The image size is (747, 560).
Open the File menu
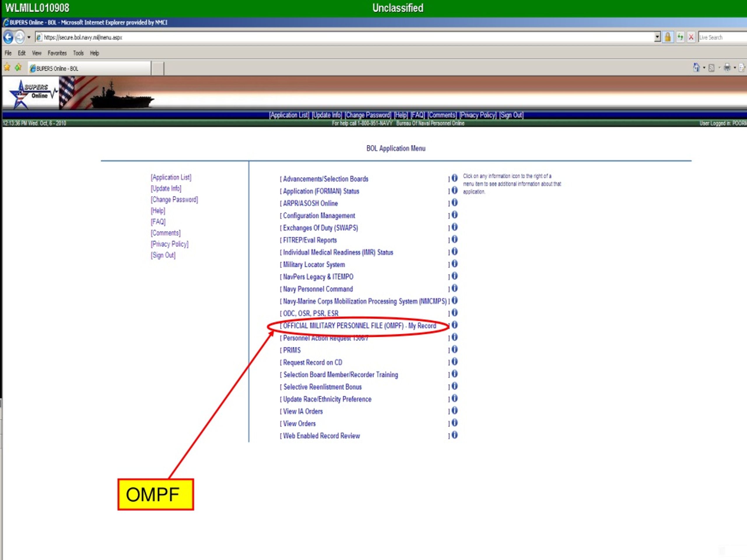[x=8, y=53]
